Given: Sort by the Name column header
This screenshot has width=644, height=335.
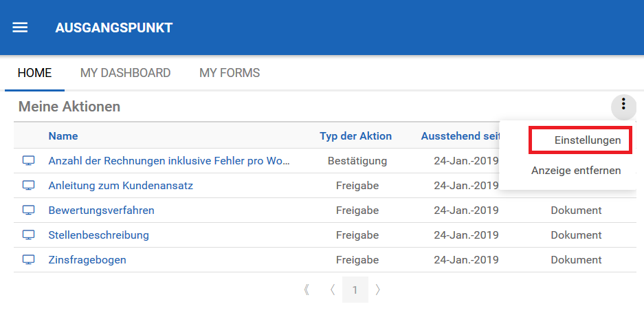Looking at the screenshot, I should click(63, 136).
